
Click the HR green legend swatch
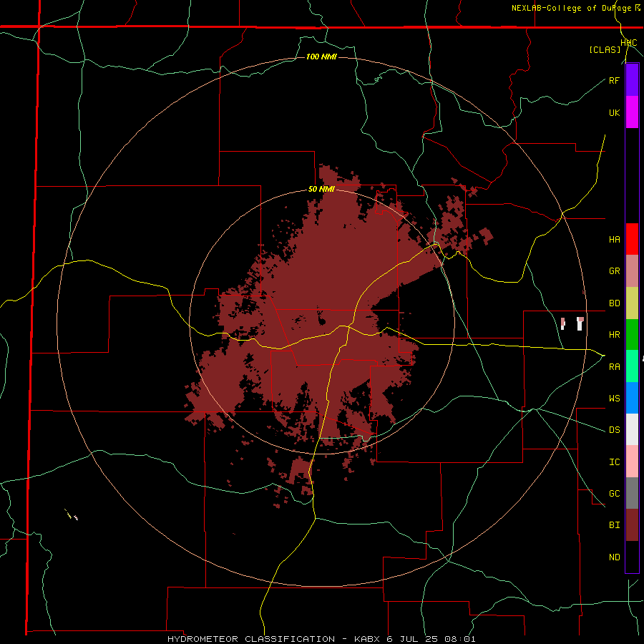click(632, 335)
